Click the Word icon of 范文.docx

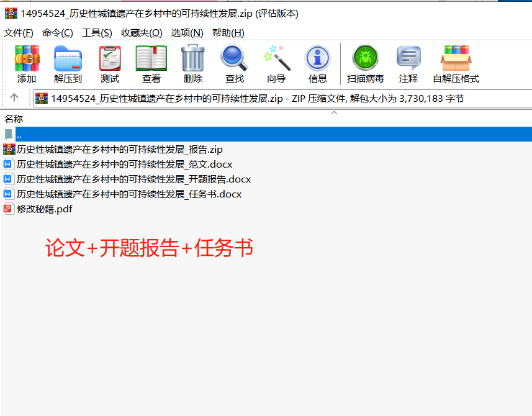pyautogui.click(x=9, y=164)
